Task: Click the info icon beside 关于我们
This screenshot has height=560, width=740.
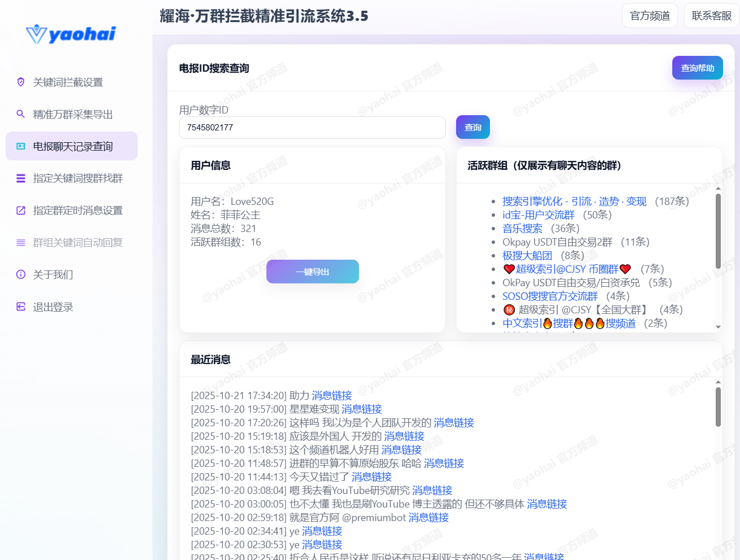Action: 21,275
